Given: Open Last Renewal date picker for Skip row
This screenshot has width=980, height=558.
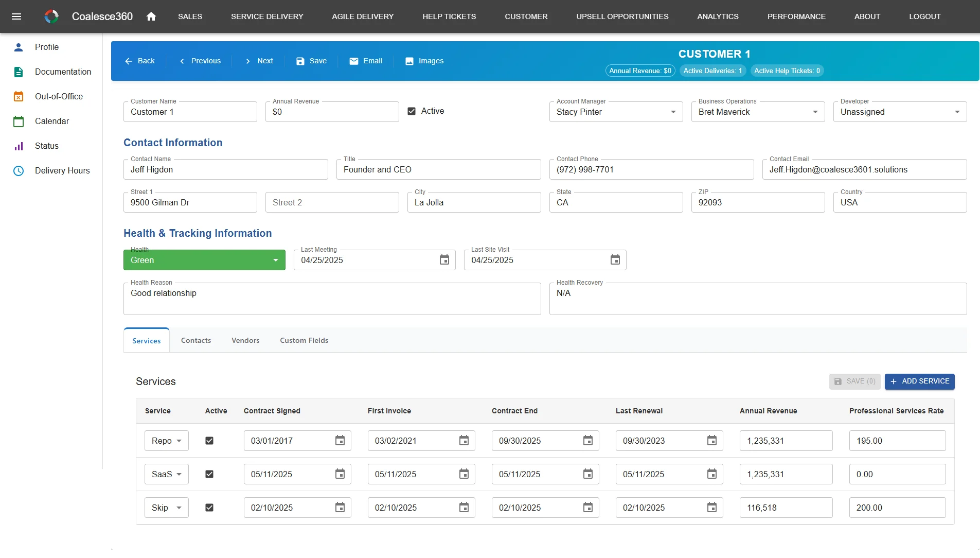Looking at the screenshot, I should tap(712, 508).
